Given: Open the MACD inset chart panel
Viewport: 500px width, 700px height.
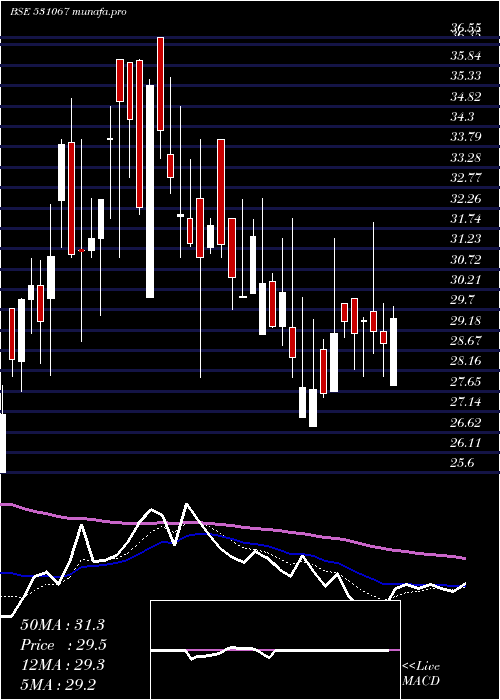Looking at the screenshot, I should (275, 650).
